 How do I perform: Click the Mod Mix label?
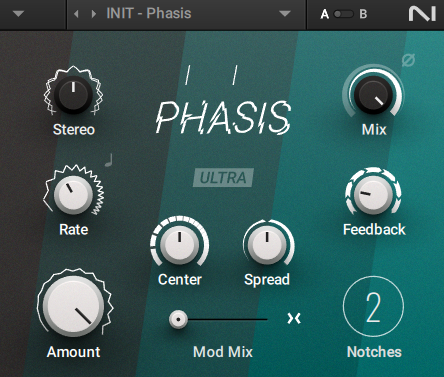[x=223, y=352]
